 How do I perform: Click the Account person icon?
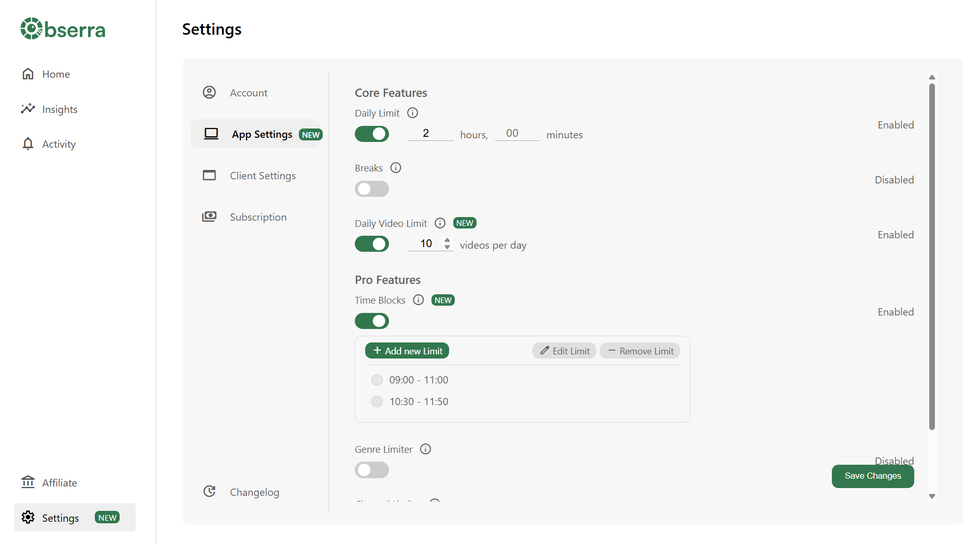coord(209,92)
